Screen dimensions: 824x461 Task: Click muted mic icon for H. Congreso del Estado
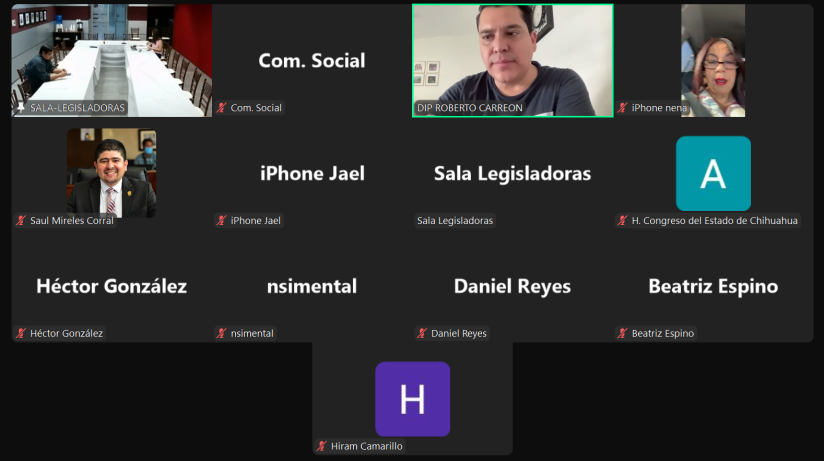(622, 221)
